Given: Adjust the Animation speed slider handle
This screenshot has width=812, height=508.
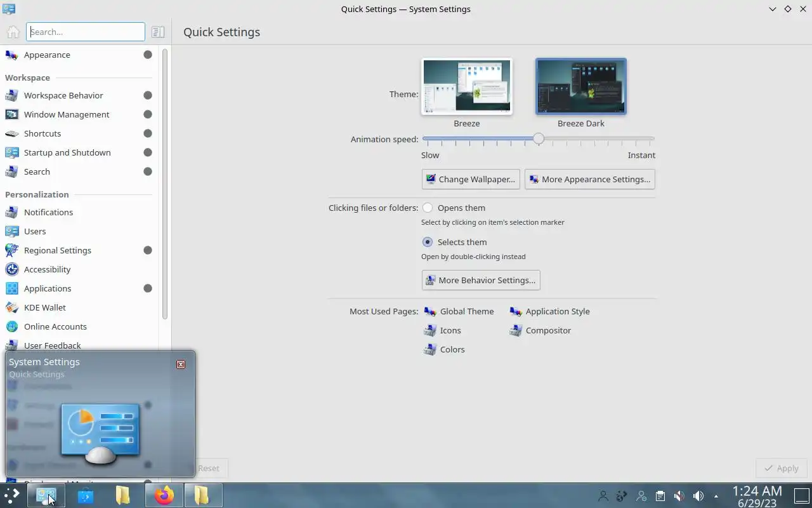Looking at the screenshot, I should [539, 138].
